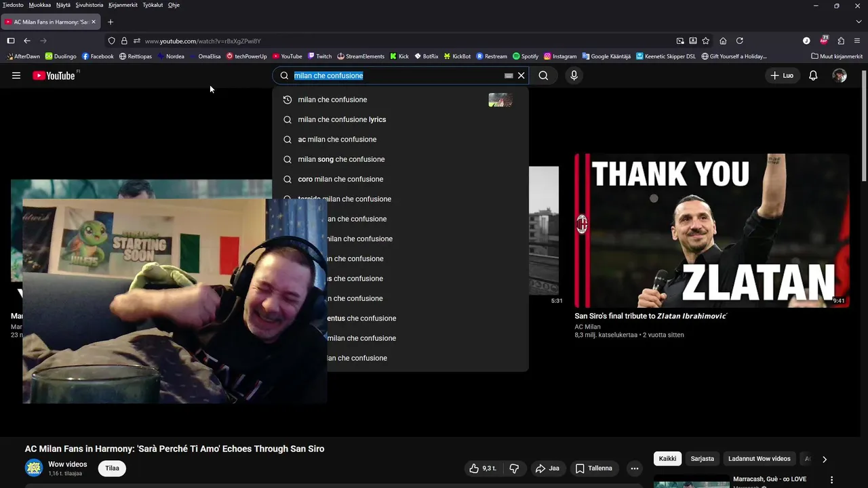Select suggestion 'milan song che confusione'
Screen dimensions: 868x488
click(x=400, y=159)
